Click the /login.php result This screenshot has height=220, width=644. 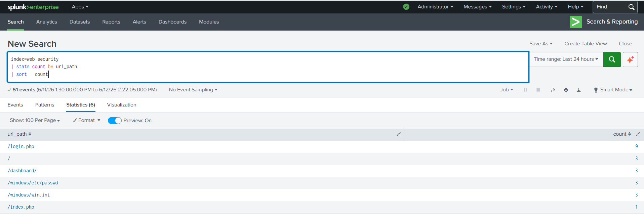click(x=21, y=146)
